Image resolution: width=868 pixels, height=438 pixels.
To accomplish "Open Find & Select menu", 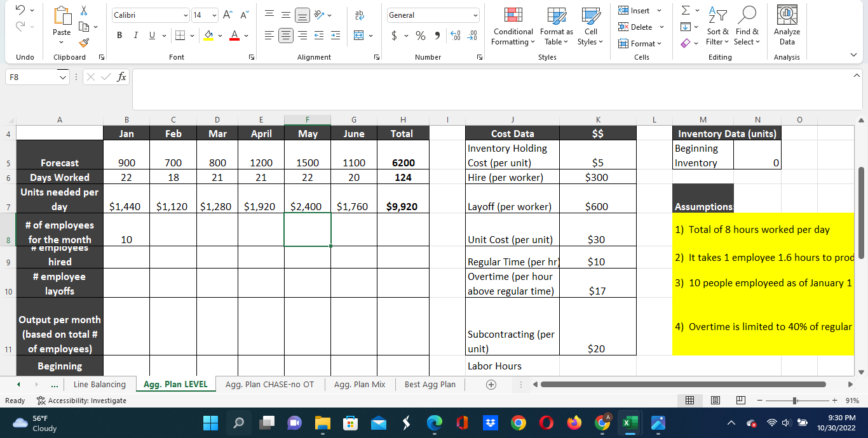I will click(747, 26).
